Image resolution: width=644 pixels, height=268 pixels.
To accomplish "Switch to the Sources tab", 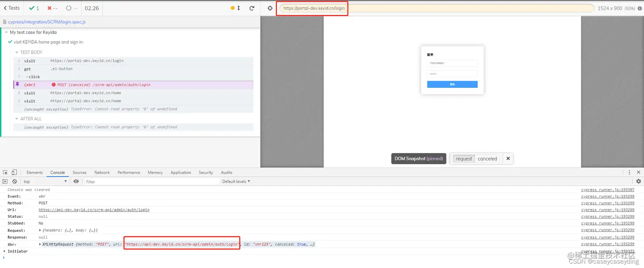I will [79, 172].
